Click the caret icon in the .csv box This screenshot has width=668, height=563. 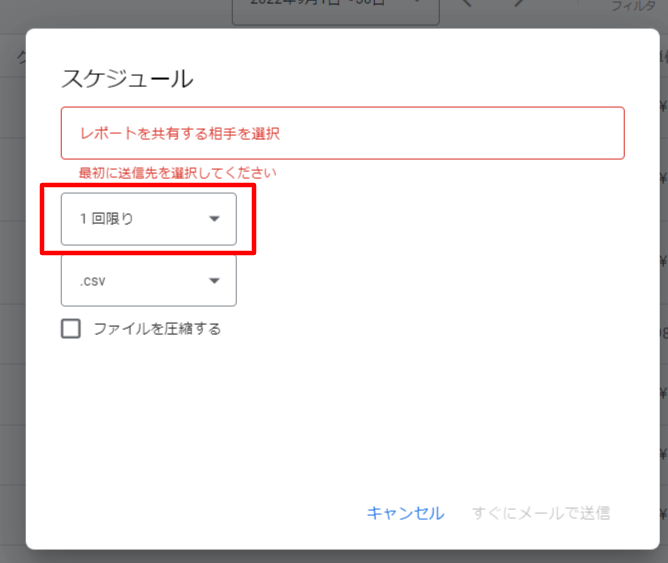point(214,280)
